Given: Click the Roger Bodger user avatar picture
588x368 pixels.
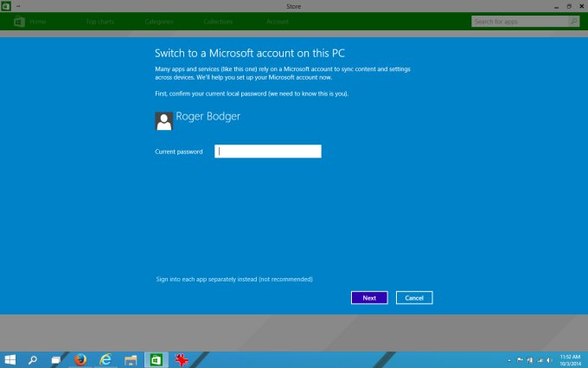Looking at the screenshot, I should coord(164,121).
